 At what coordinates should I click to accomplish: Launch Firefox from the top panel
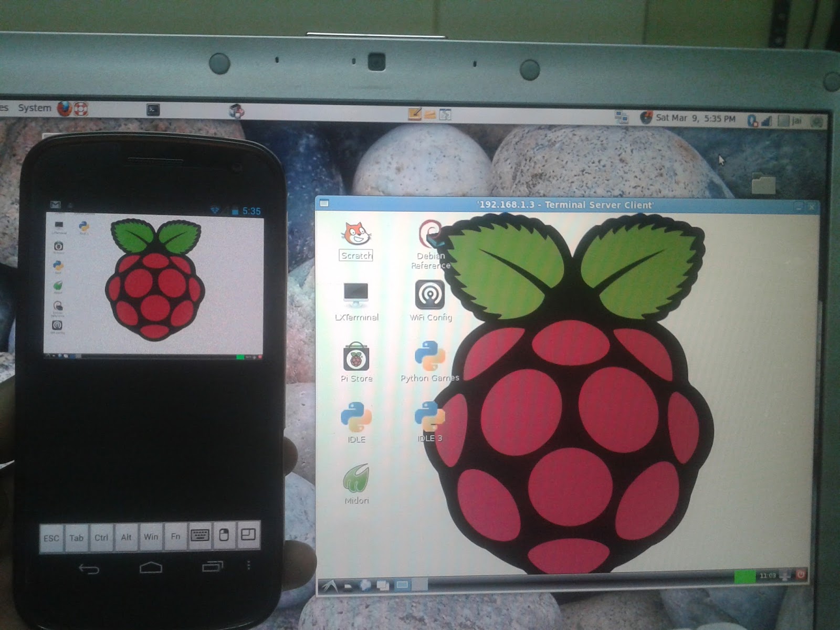tap(64, 109)
